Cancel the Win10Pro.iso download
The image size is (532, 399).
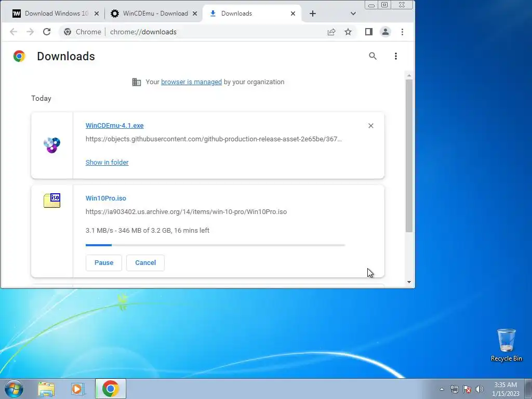(x=145, y=263)
